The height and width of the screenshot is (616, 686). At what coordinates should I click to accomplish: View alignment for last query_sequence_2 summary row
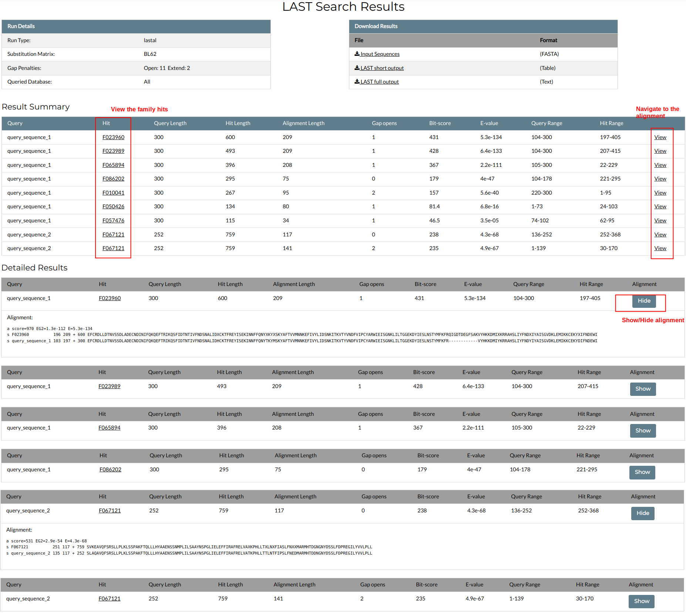click(x=660, y=248)
